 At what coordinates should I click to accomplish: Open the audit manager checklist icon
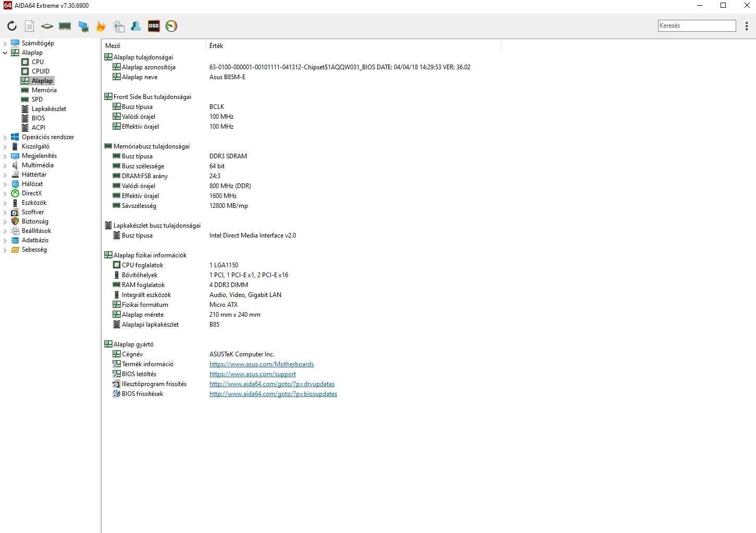[x=119, y=26]
